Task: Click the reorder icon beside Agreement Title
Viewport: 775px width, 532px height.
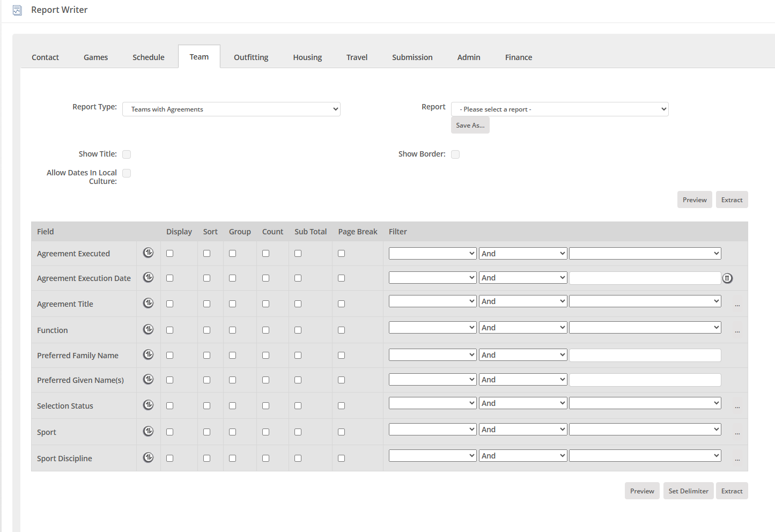Action: [x=149, y=303]
